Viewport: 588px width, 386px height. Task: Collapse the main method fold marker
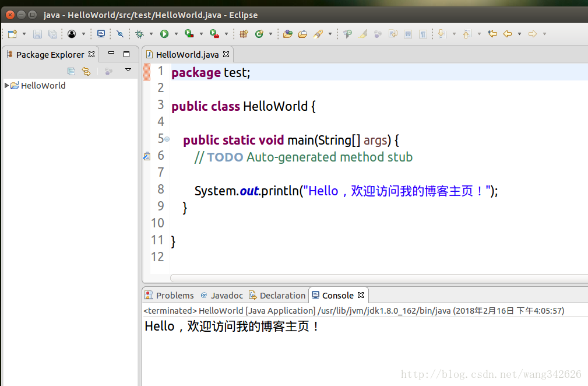pyautogui.click(x=167, y=139)
